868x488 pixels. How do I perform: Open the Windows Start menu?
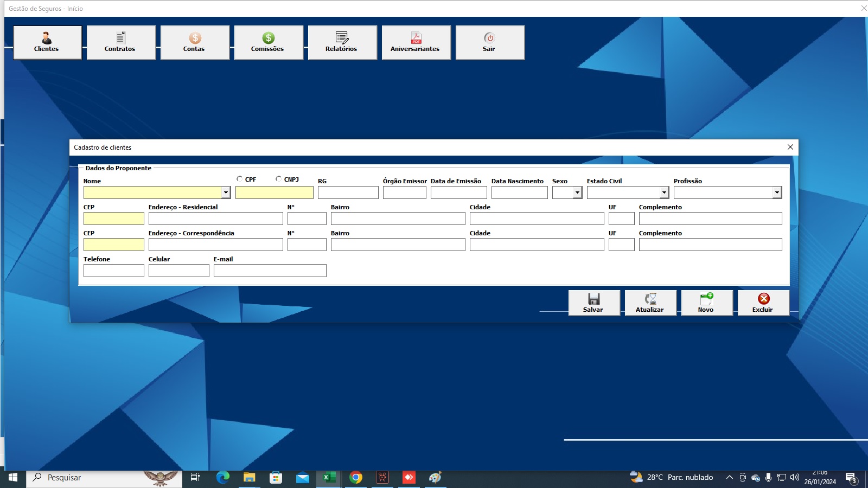coord(13,478)
